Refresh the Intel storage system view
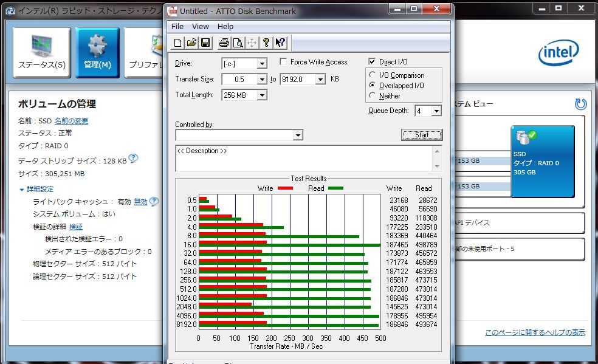The height and width of the screenshot is (364, 598). pos(580,104)
